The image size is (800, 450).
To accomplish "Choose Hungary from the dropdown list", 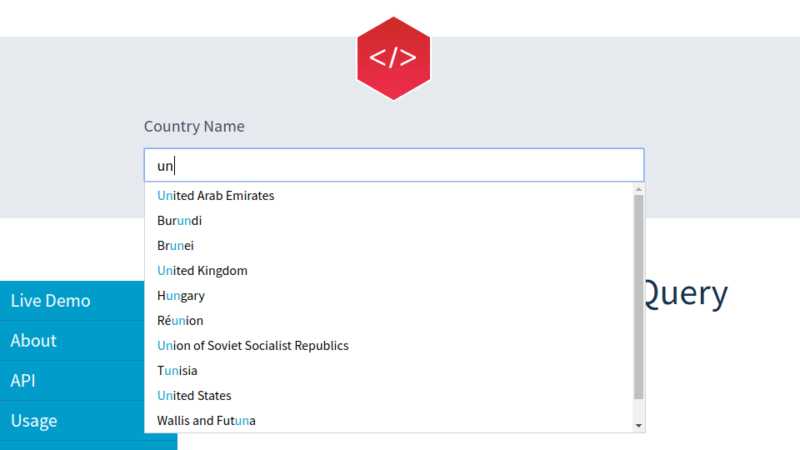I will coord(181,296).
